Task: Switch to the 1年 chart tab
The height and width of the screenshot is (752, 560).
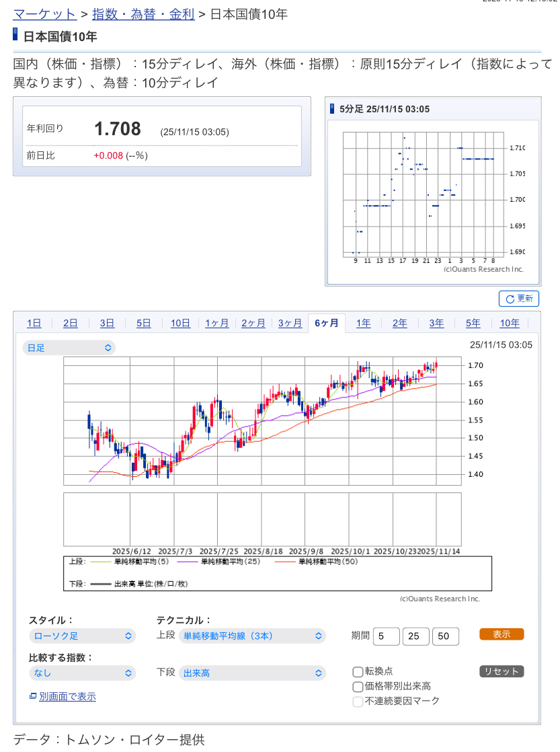Action: (x=363, y=324)
